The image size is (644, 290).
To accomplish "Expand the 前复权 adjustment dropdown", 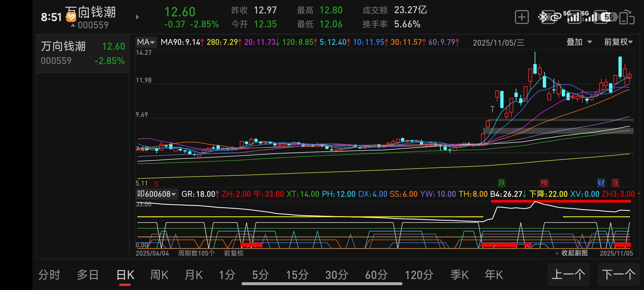I will pos(618,42).
